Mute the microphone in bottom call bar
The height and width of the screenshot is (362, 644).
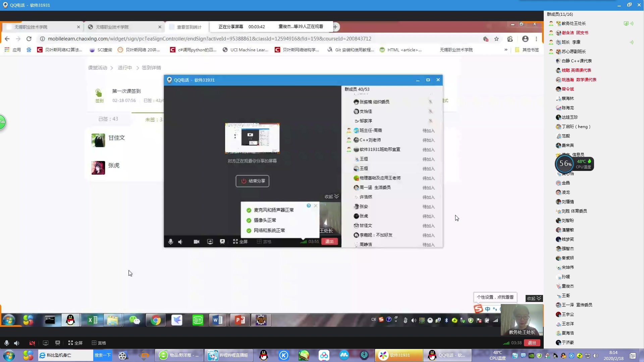[6, 343]
